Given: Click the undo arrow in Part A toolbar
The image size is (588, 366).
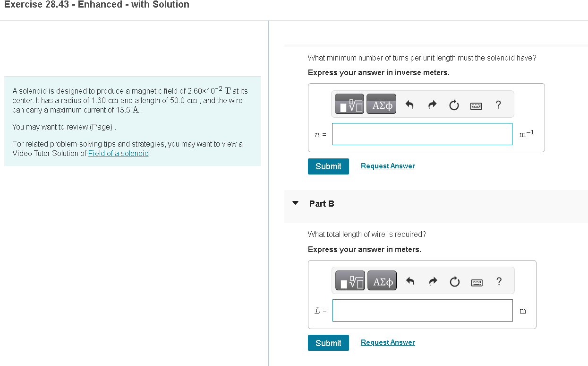Looking at the screenshot, I should (410, 105).
